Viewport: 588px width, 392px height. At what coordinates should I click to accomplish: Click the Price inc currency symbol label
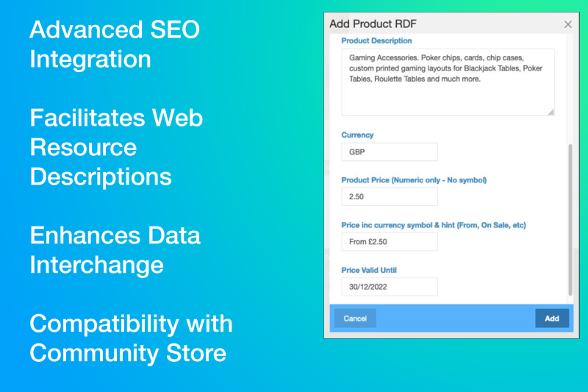point(434,225)
